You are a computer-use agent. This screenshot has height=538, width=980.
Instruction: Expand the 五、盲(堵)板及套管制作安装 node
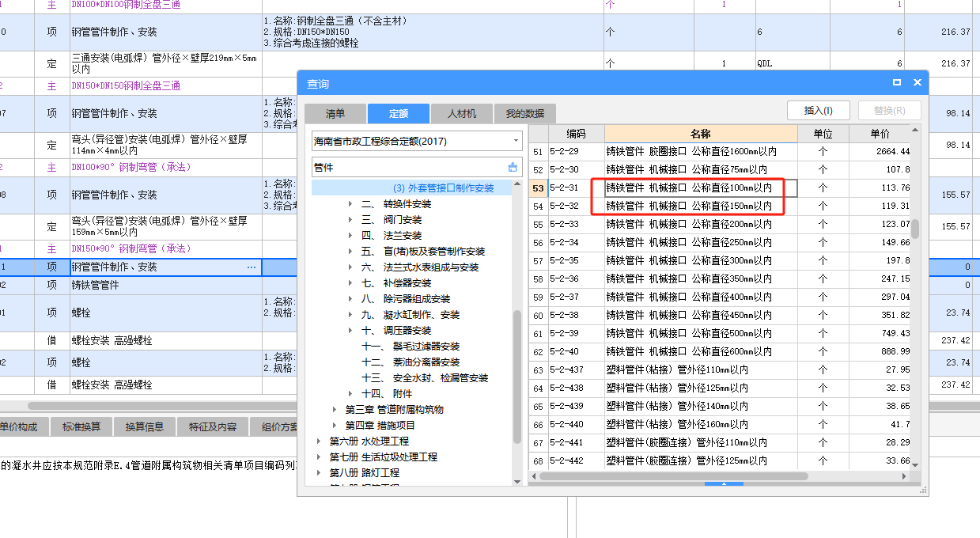[350, 252]
